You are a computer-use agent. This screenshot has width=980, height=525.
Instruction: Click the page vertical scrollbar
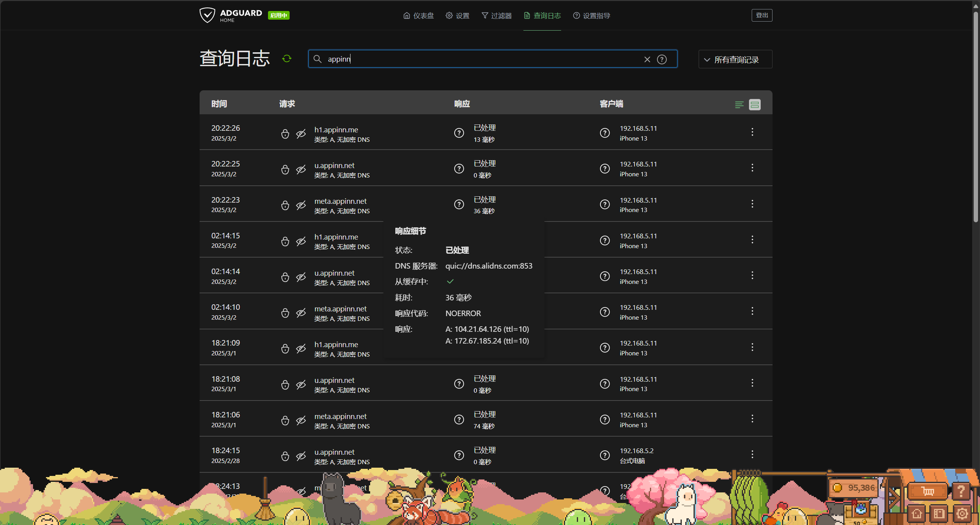(976, 118)
